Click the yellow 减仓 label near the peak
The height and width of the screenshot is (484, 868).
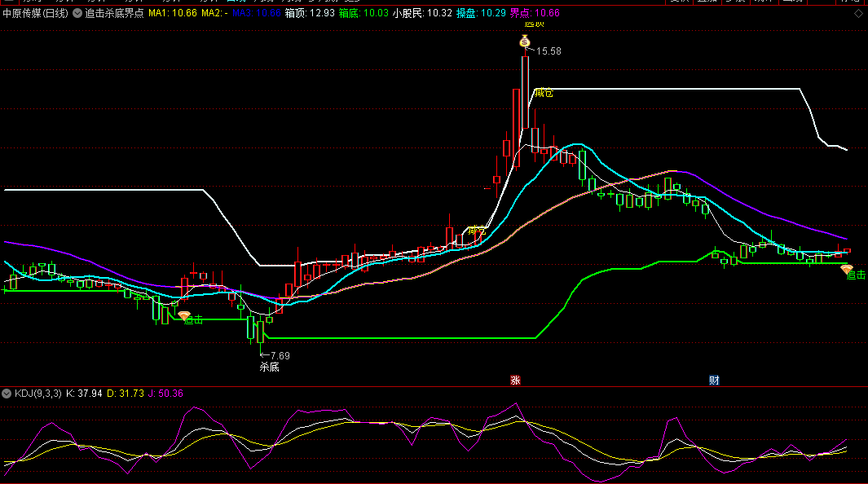point(543,93)
